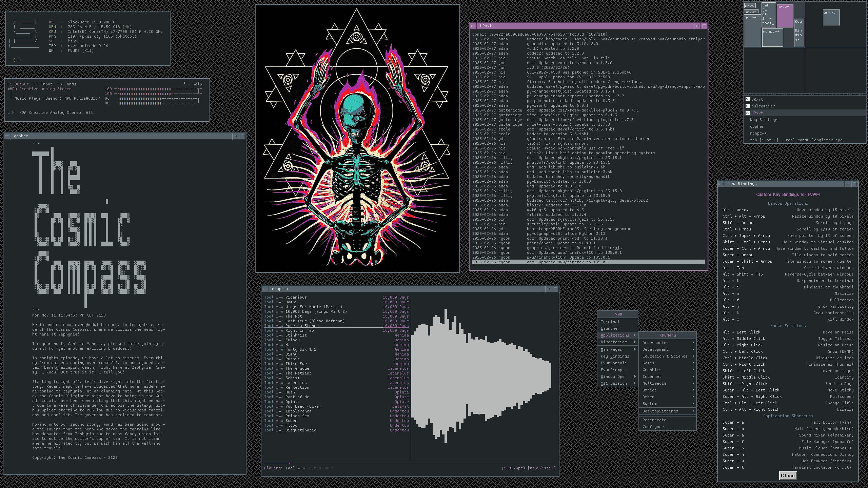Select the track 'Lateralus' in the playlist

336,383
